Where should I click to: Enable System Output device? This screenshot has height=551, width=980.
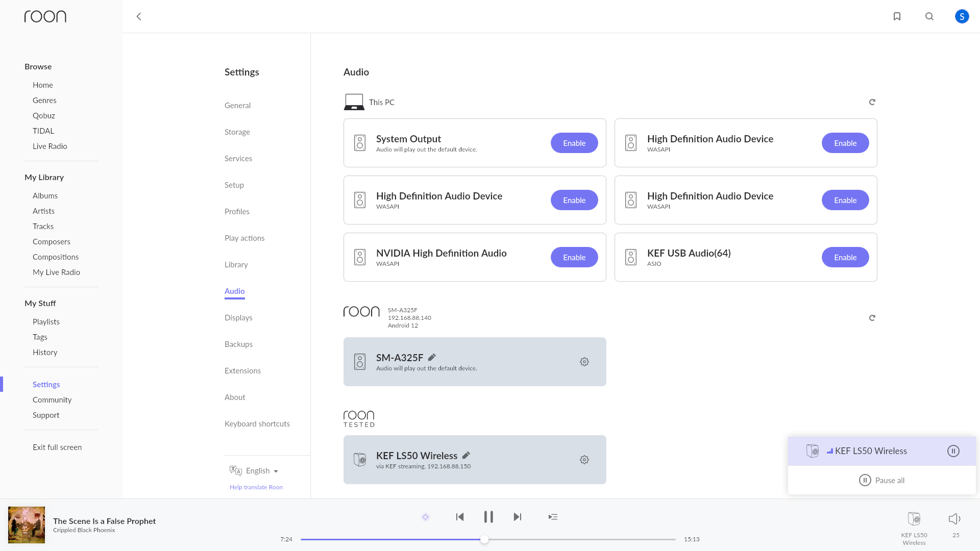tap(574, 143)
